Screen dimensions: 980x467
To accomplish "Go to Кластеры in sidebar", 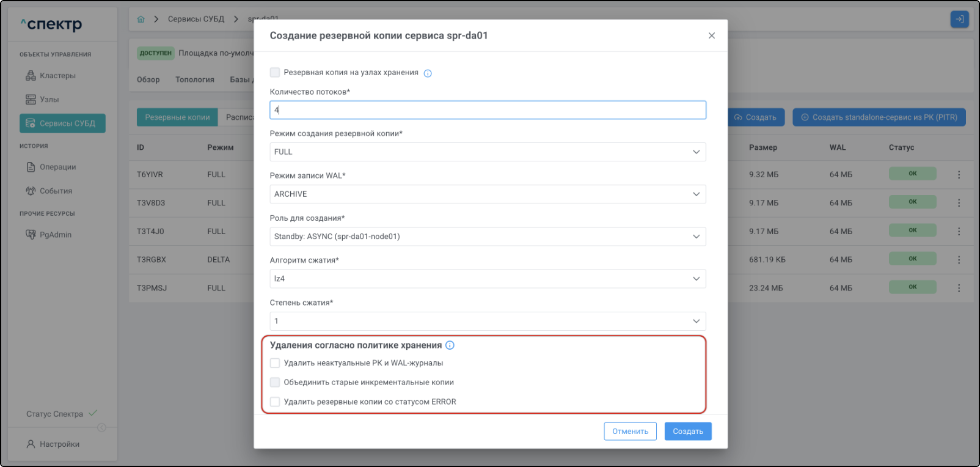I will [57, 76].
